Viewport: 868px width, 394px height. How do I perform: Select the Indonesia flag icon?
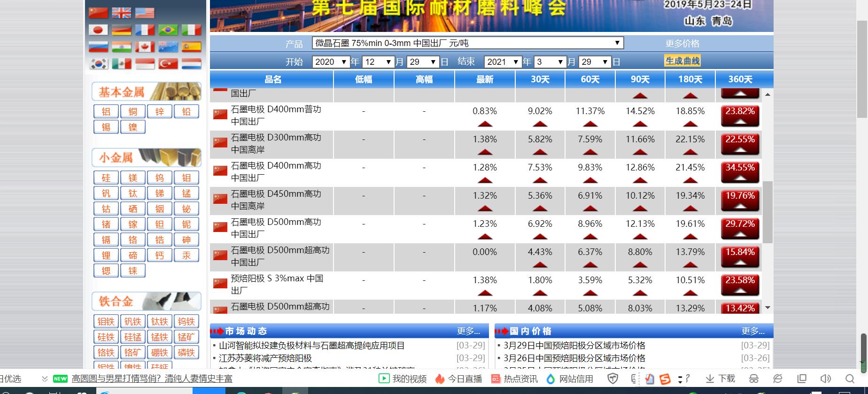145,64
